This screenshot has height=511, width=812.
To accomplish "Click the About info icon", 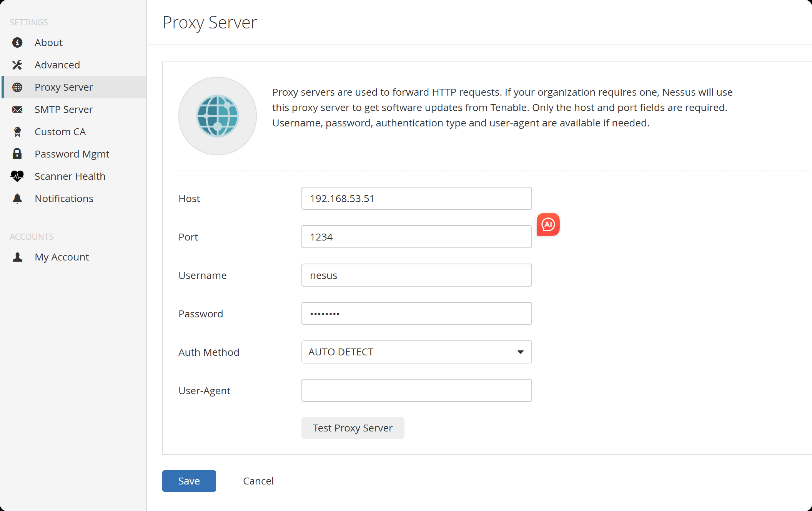I will (17, 43).
